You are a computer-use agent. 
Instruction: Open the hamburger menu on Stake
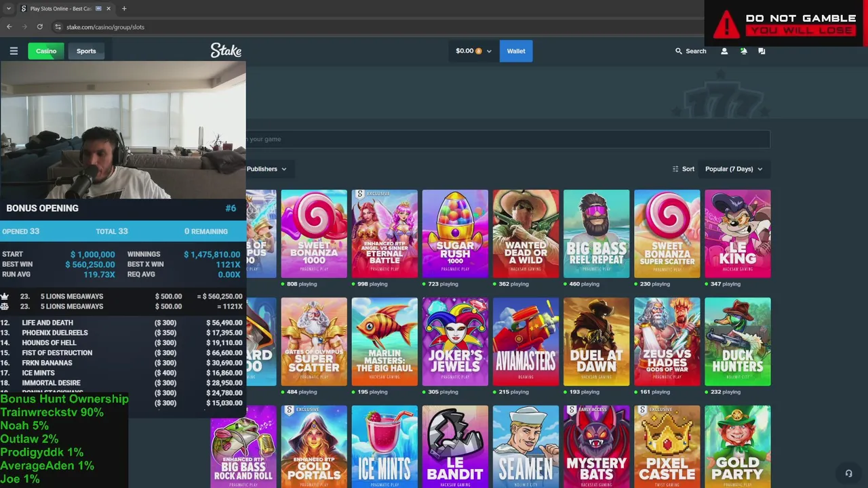[x=14, y=51]
